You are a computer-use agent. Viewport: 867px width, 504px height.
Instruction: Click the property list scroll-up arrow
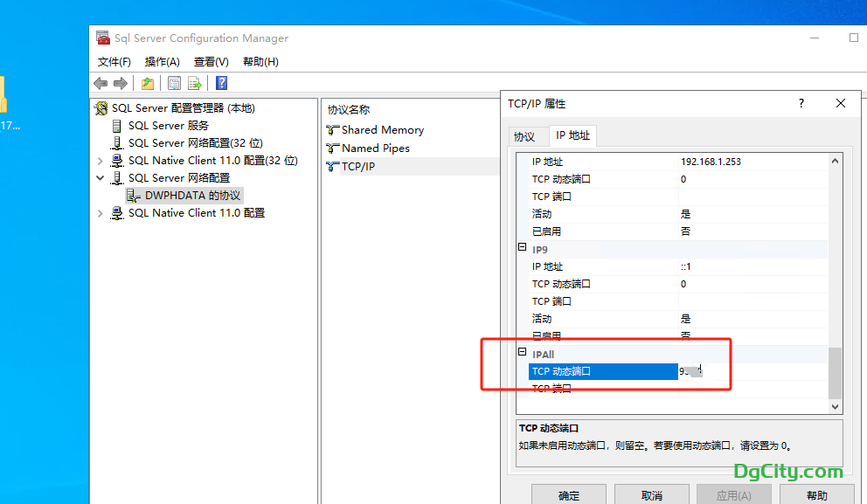pyautogui.click(x=835, y=161)
